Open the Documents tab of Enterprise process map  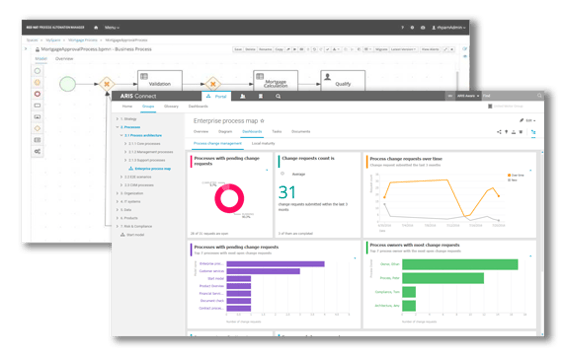click(301, 131)
